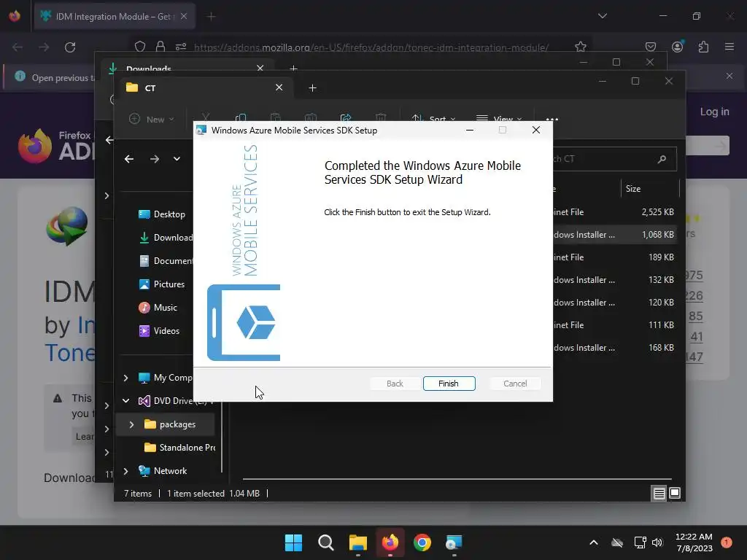This screenshot has width=747, height=560.
Task: Open the clock and date in taskbar
Action: (x=694, y=542)
